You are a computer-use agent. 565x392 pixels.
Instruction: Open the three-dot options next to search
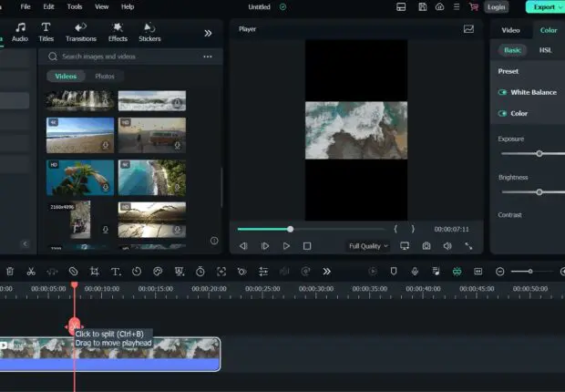[x=208, y=57]
